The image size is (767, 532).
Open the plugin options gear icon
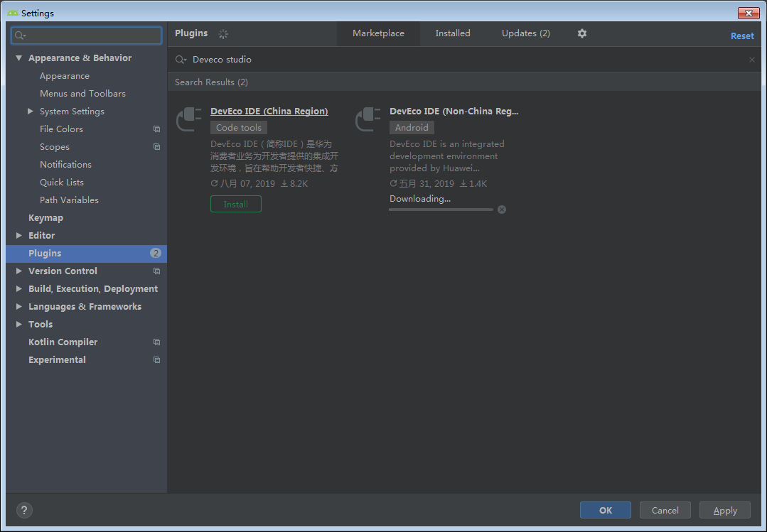click(x=581, y=33)
